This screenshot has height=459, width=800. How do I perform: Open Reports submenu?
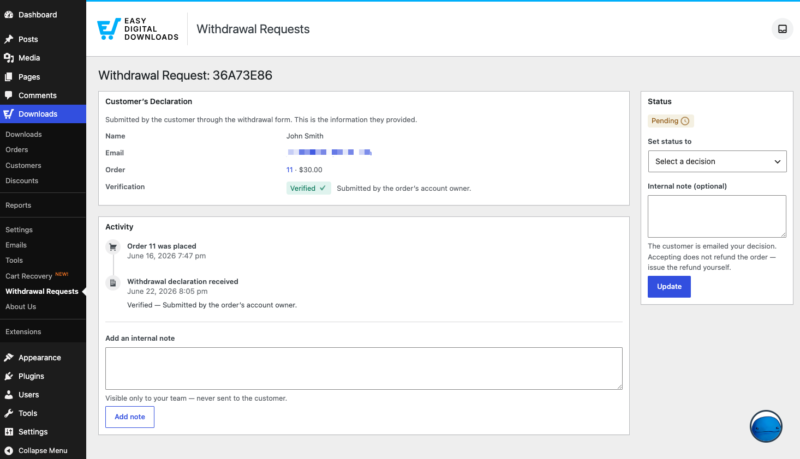[18, 206]
